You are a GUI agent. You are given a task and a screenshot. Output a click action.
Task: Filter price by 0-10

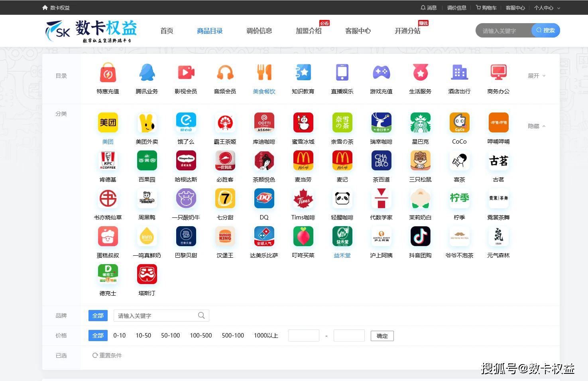(120, 336)
